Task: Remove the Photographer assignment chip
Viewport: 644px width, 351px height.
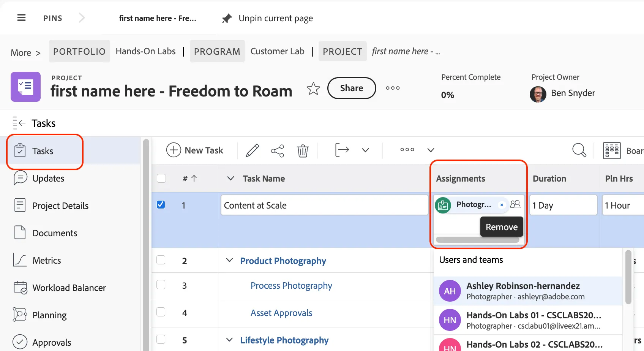Action: (502, 205)
